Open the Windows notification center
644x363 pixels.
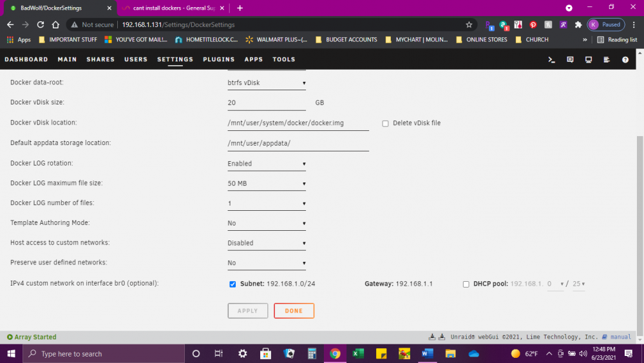click(629, 353)
